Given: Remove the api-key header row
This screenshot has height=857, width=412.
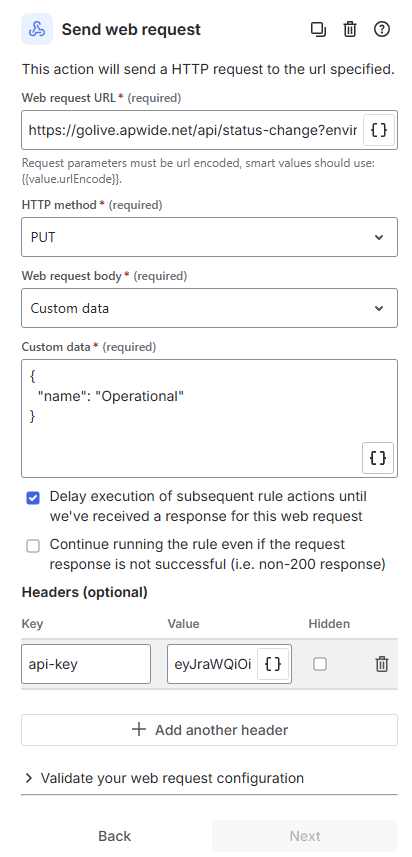Looking at the screenshot, I should [381, 664].
